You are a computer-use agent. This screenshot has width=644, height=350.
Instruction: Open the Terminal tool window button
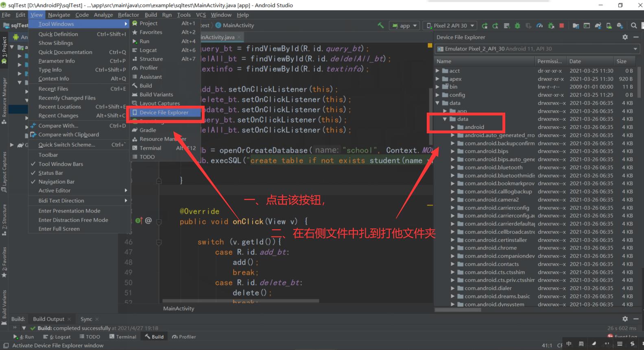click(123, 337)
